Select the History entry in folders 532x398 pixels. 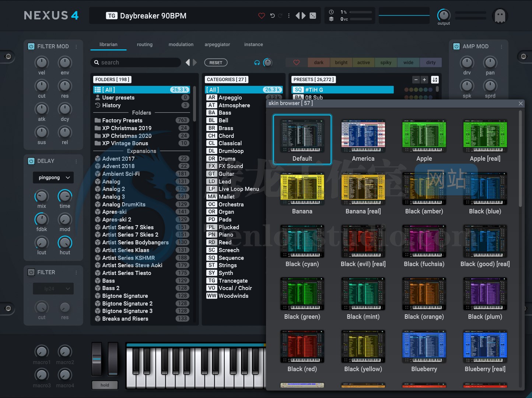142,105
